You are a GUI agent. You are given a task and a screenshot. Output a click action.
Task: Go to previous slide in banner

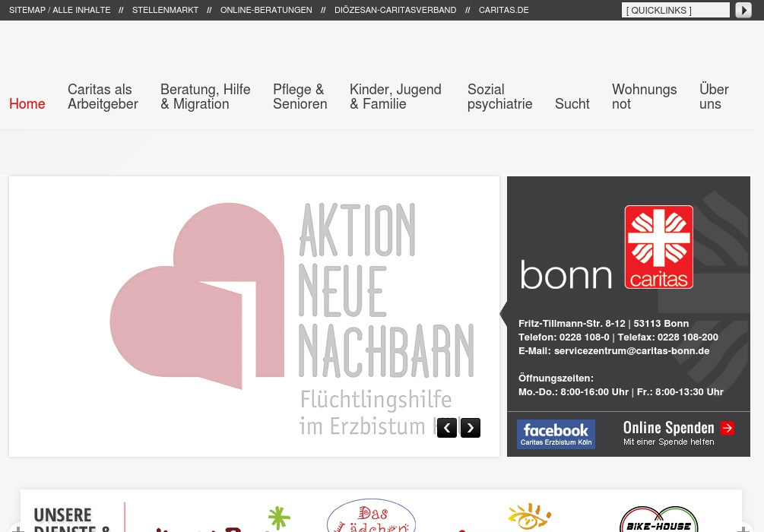(x=447, y=428)
